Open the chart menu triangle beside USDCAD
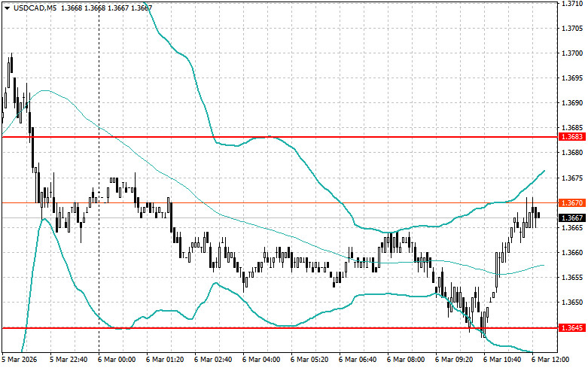The height and width of the screenshot is (368, 588). tap(7, 8)
